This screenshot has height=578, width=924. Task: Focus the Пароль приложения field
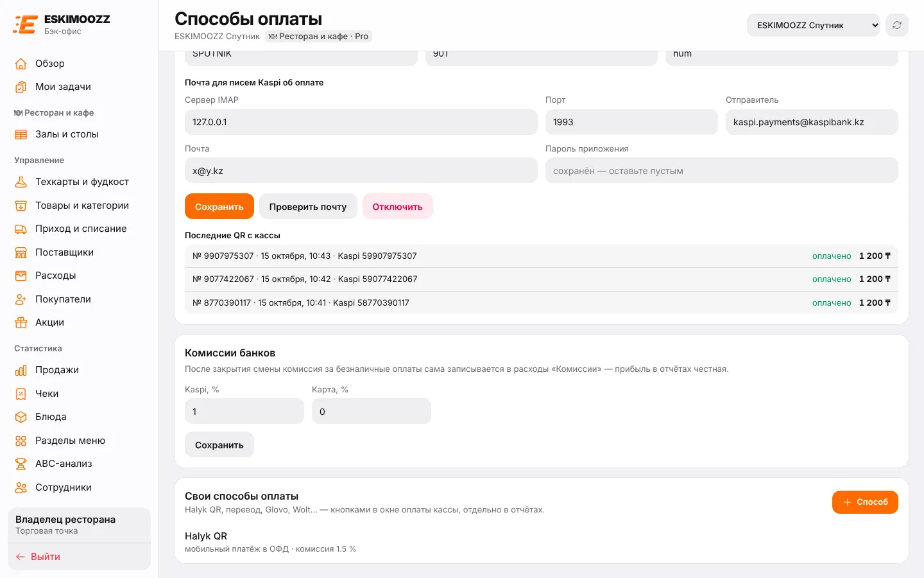pyautogui.click(x=722, y=171)
